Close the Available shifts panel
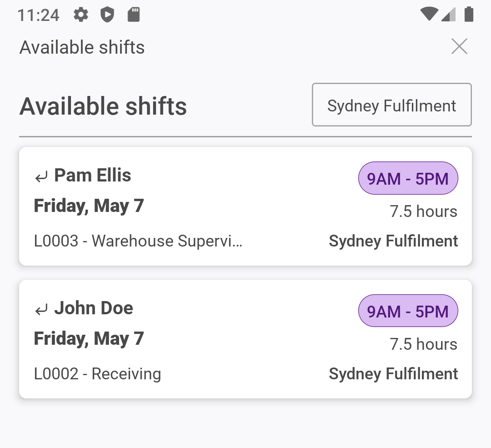 [459, 46]
